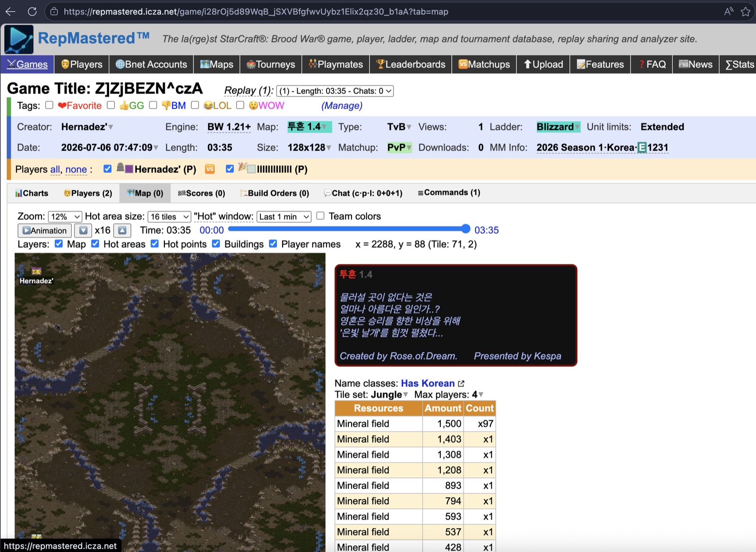
Task: Disable the Buildings layer
Action: click(x=216, y=244)
